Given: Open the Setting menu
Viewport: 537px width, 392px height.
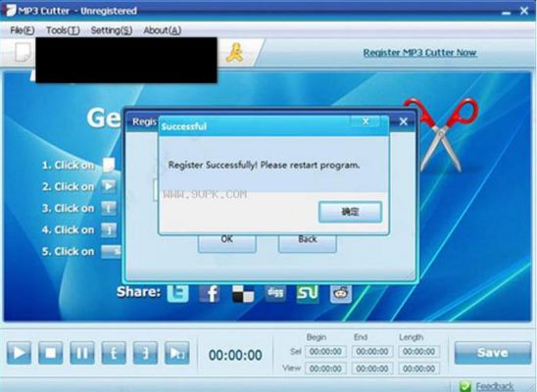Looking at the screenshot, I should 112,30.
